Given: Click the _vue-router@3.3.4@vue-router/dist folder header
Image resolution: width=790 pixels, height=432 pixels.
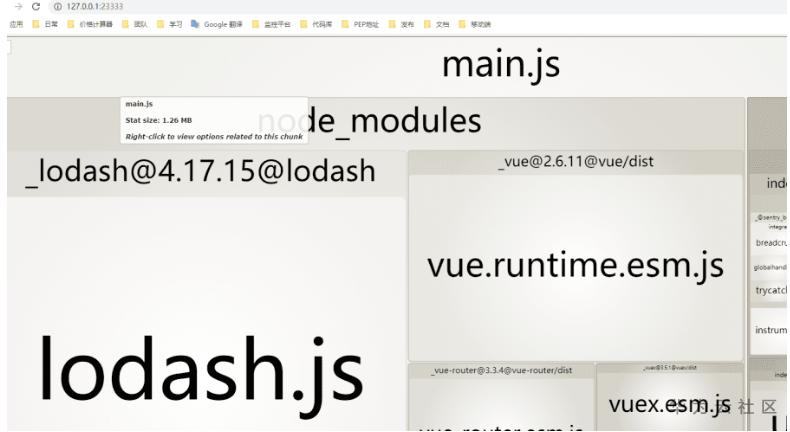Looking at the screenshot, I should coord(501,370).
